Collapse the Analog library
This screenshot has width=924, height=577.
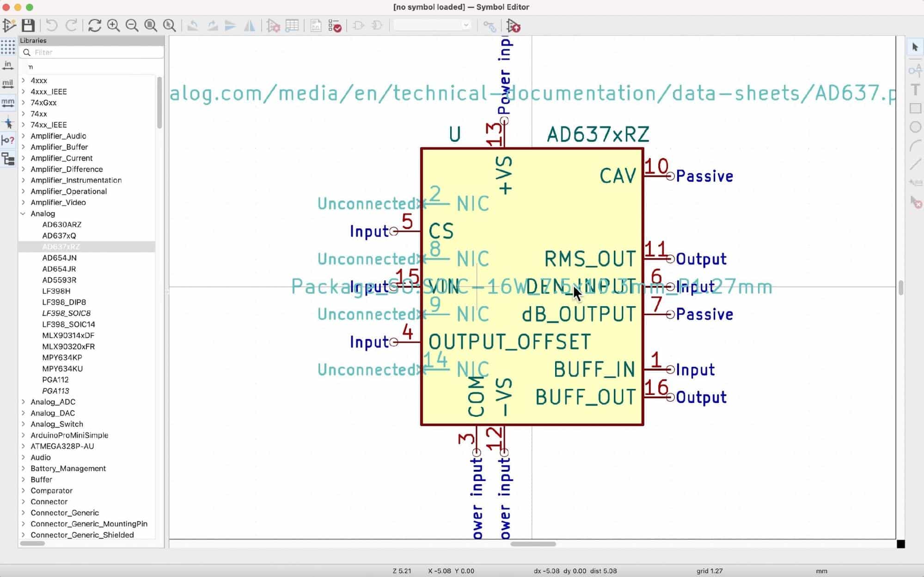point(23,213)
